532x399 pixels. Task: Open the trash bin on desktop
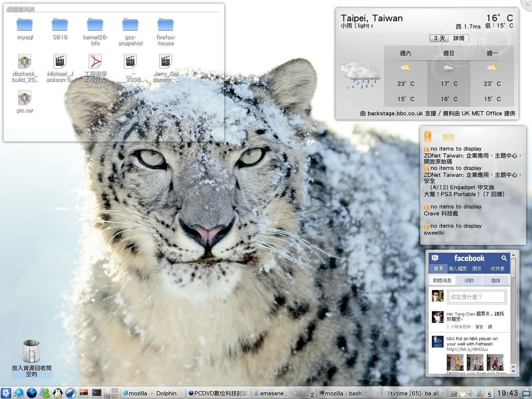coord(31,352)
